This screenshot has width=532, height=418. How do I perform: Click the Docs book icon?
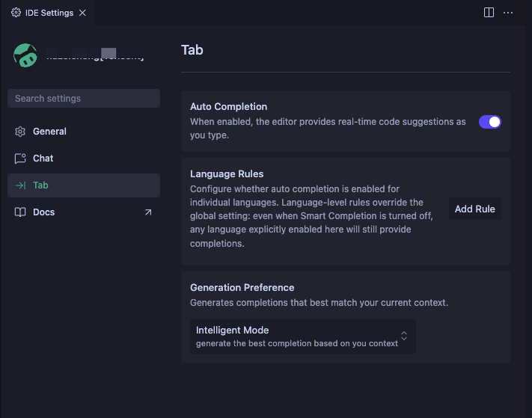click(20, 212)
